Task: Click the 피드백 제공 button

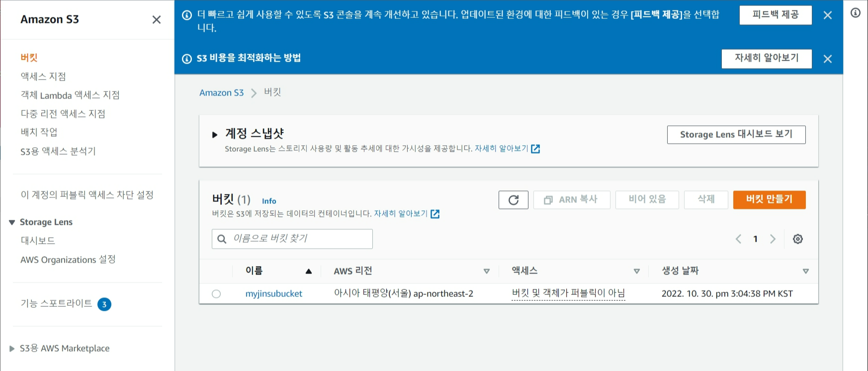Action: coord(776,15)
